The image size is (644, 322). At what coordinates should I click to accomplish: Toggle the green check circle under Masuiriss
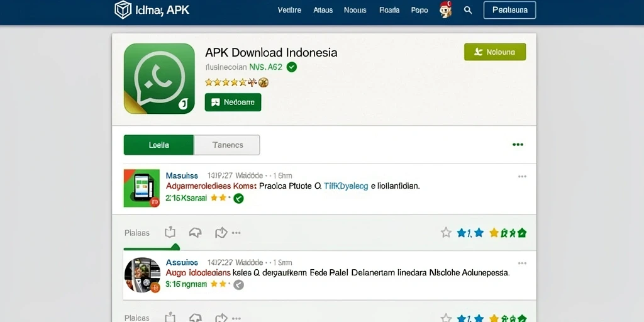238,199
